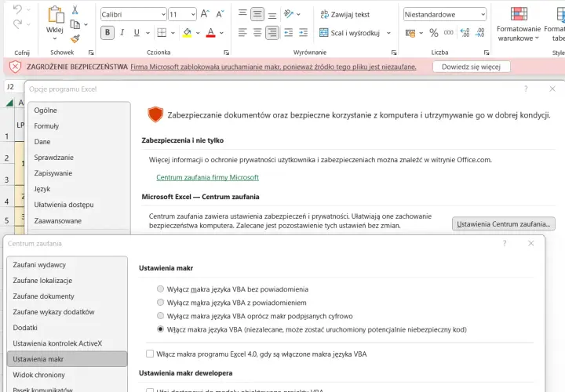Activate the Format Painter brush icon
This screenshot has height=392, width=565.
coord(75,38)
